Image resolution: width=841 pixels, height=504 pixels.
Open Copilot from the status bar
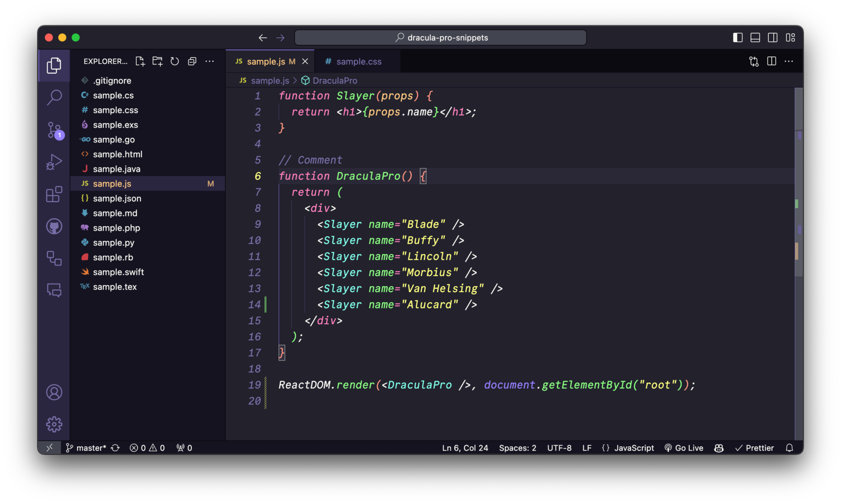click(x=718, y=448)
